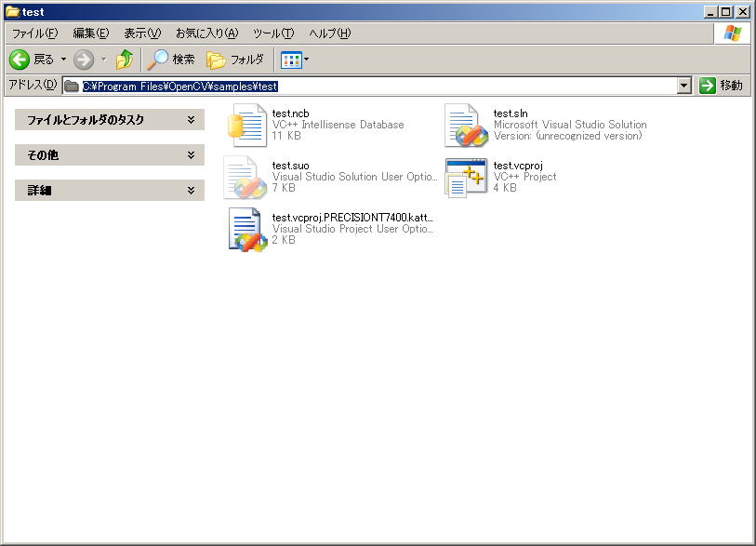This screenshot has width=756, height=546.
Task: Select the test.suo file icon
Action: pos(245,178)
